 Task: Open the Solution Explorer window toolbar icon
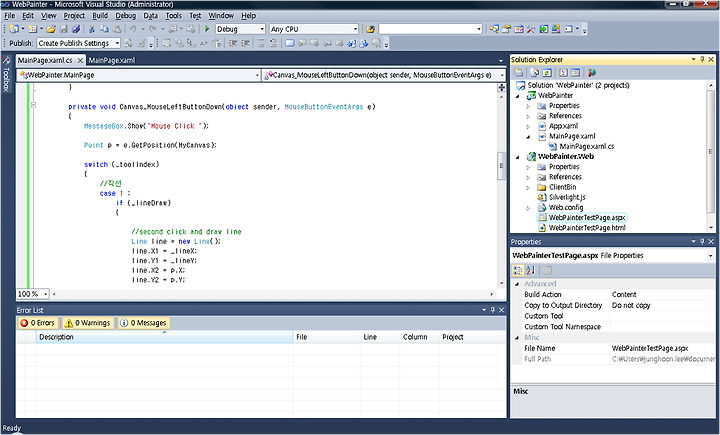pyautogui.click(x=494, y=29)
